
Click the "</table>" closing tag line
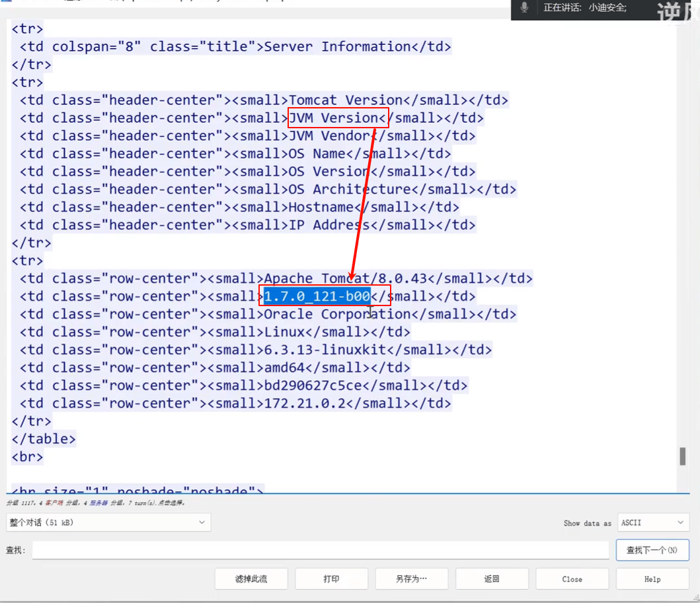[44, 439]
